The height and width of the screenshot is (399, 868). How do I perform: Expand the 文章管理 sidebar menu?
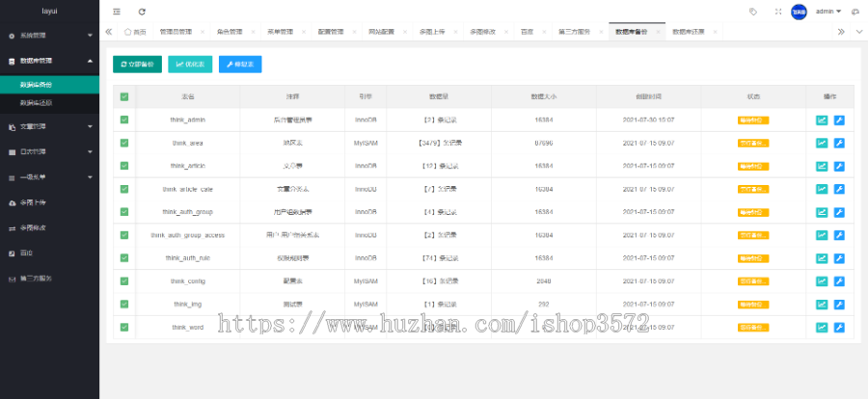coord(50,126)
